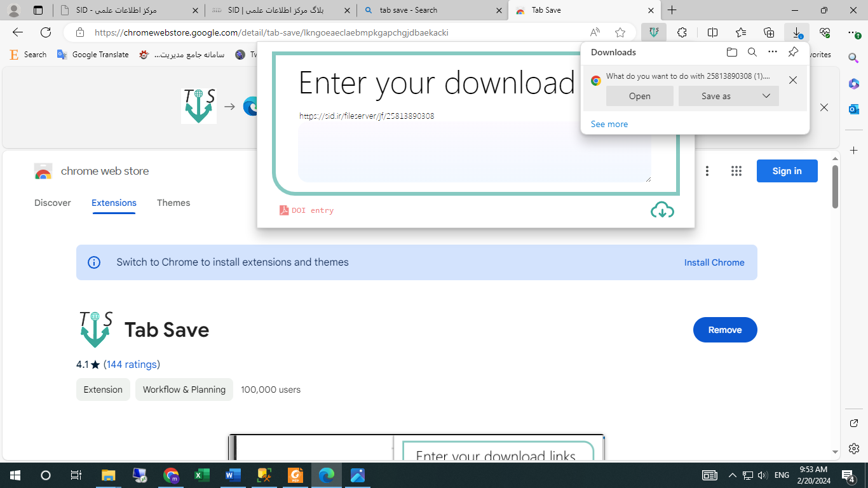Add this page to favorites star
868x488 pixels.
click(620, 32)
